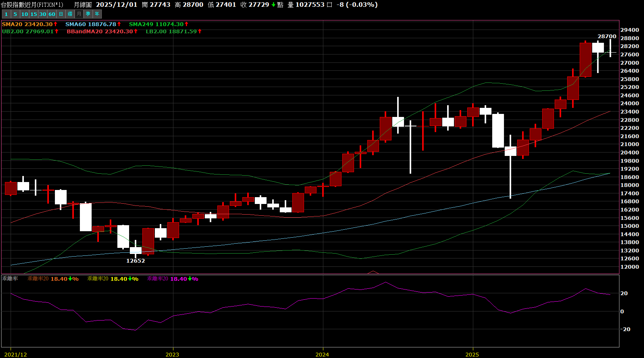
Task: Select the 15-minute timeframe button
Action: click(x=34, y=14)
